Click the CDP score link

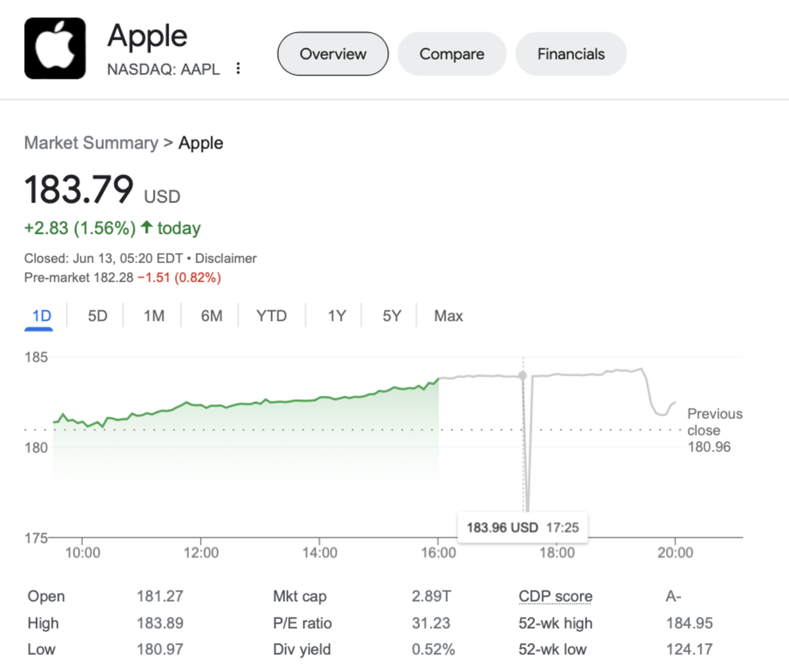coord(554,596)
